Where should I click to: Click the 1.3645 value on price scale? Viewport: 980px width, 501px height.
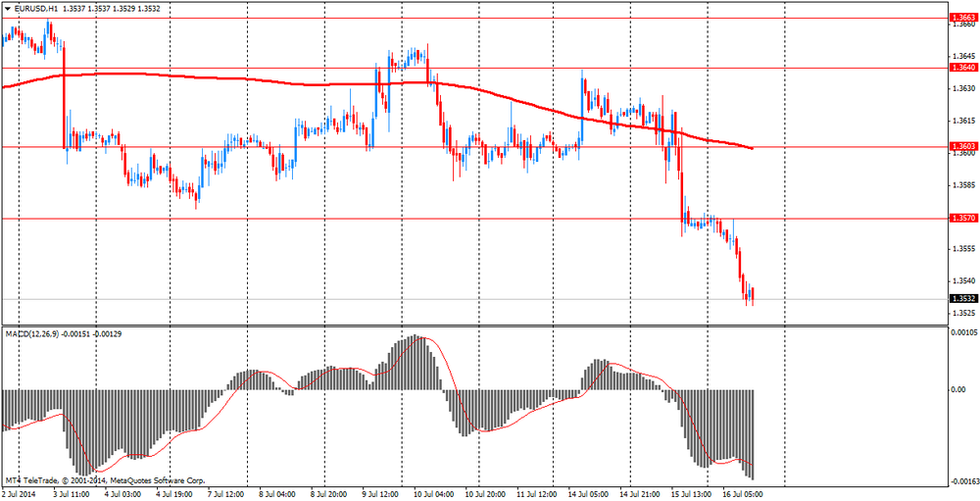pyautogui.click(x=962, y=55)
